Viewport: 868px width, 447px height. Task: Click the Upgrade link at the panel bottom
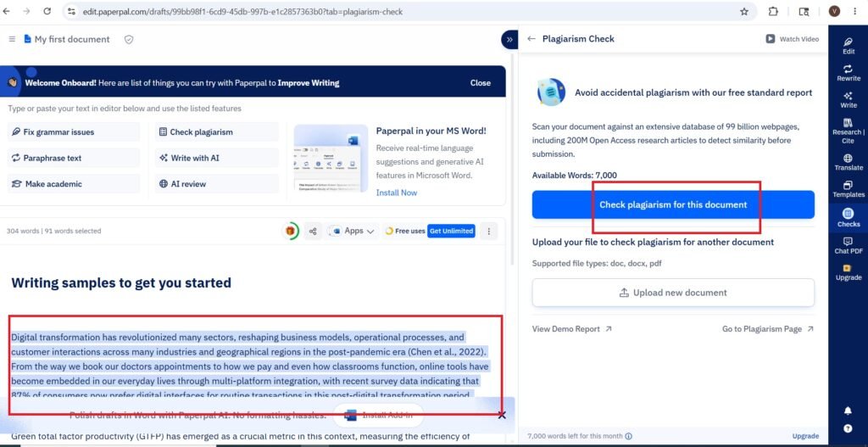coord(805,436)
